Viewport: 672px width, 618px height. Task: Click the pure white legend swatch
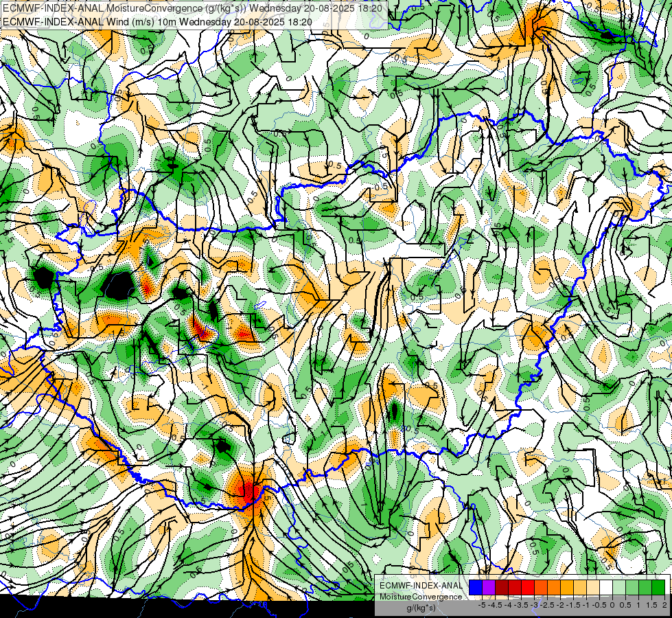tap(606, 587)
